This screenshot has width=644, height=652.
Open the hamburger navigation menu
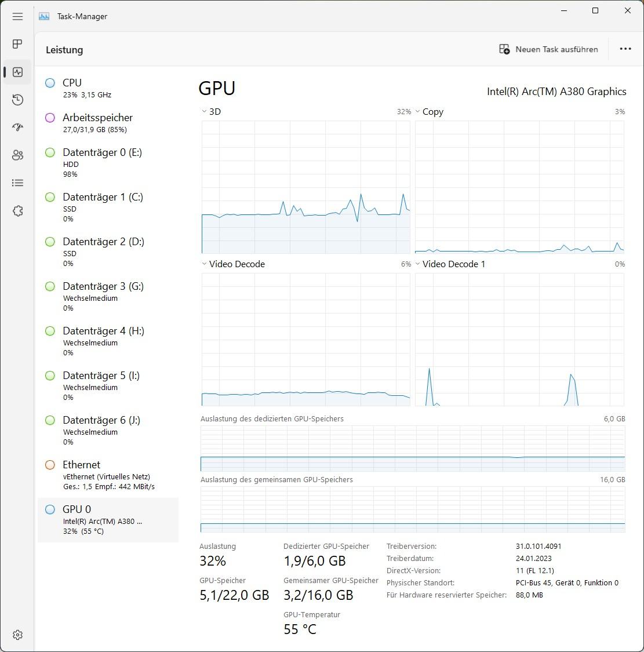click(17, 16)
